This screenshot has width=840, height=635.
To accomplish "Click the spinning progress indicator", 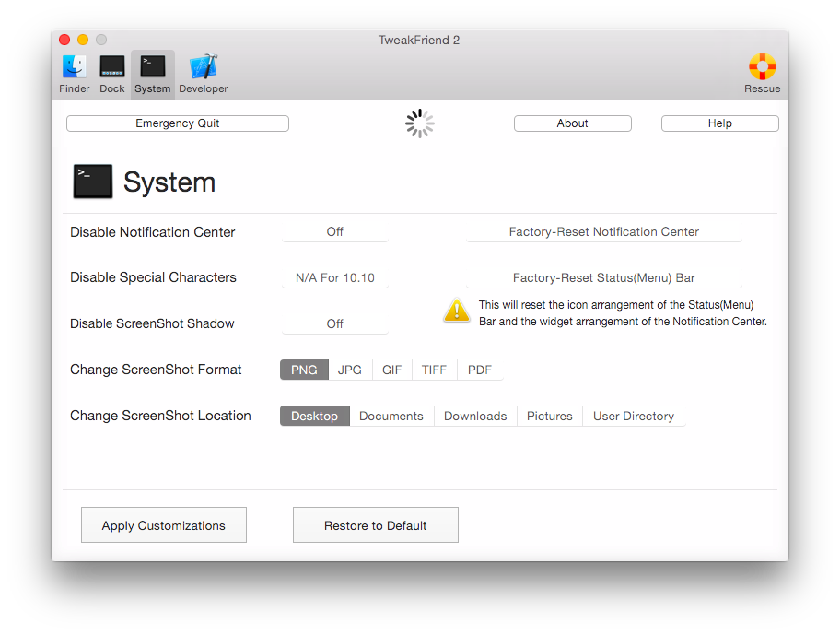I will (419, 123).
